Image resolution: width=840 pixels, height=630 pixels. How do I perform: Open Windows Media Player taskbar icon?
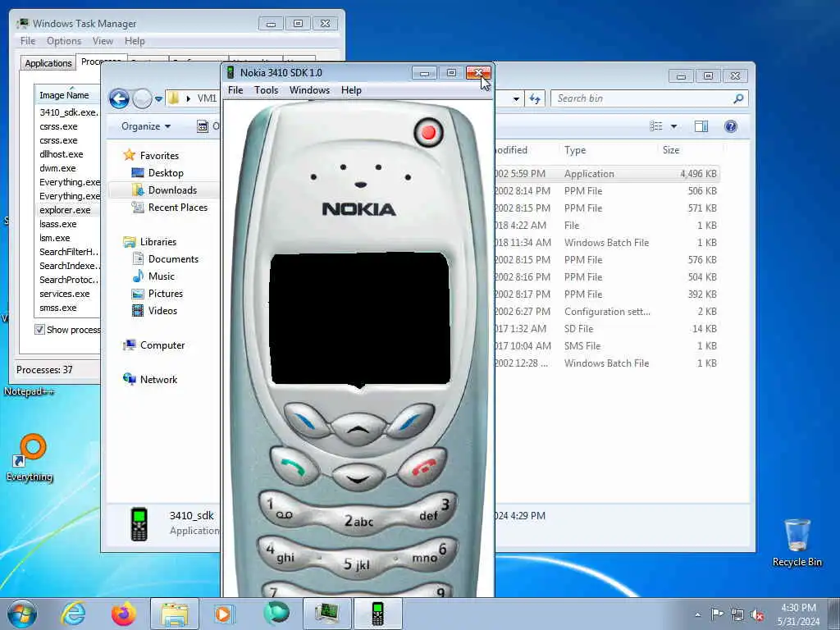pyautogui.click(x=225, y=614)
